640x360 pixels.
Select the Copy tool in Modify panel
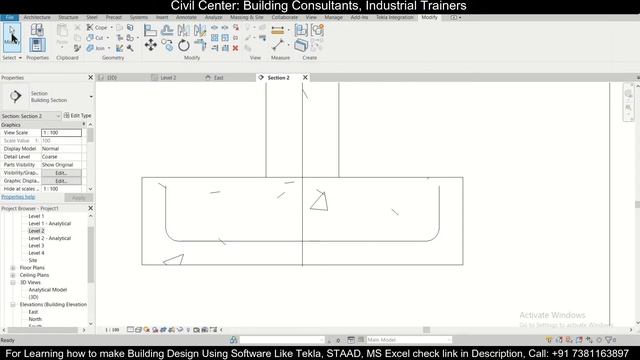click(x=167, y=45)
